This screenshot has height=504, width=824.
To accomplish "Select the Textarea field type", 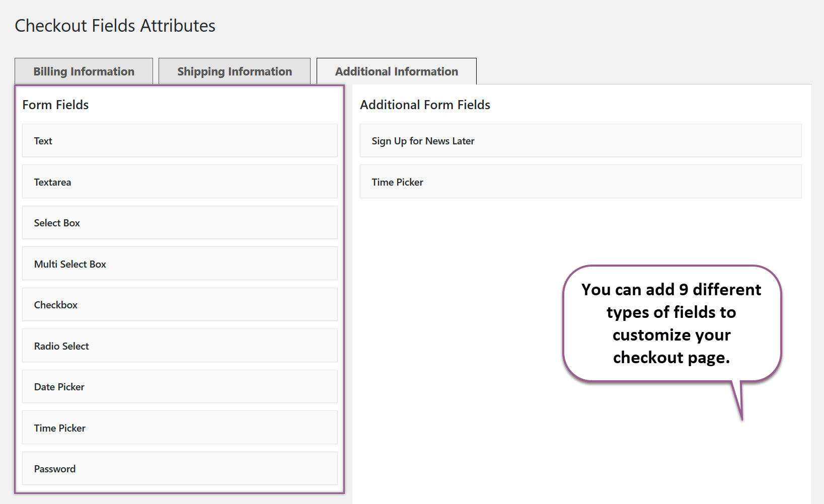I will [179, 182].
